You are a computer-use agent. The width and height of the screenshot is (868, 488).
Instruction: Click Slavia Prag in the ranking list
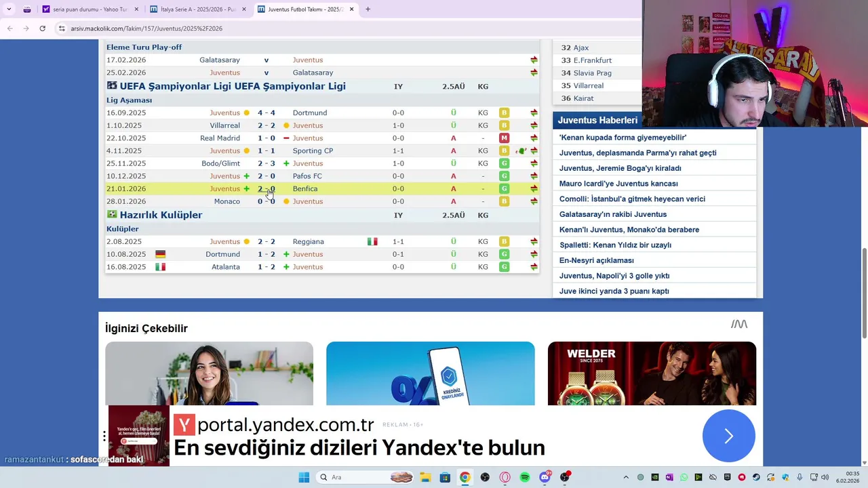point(593,73)
